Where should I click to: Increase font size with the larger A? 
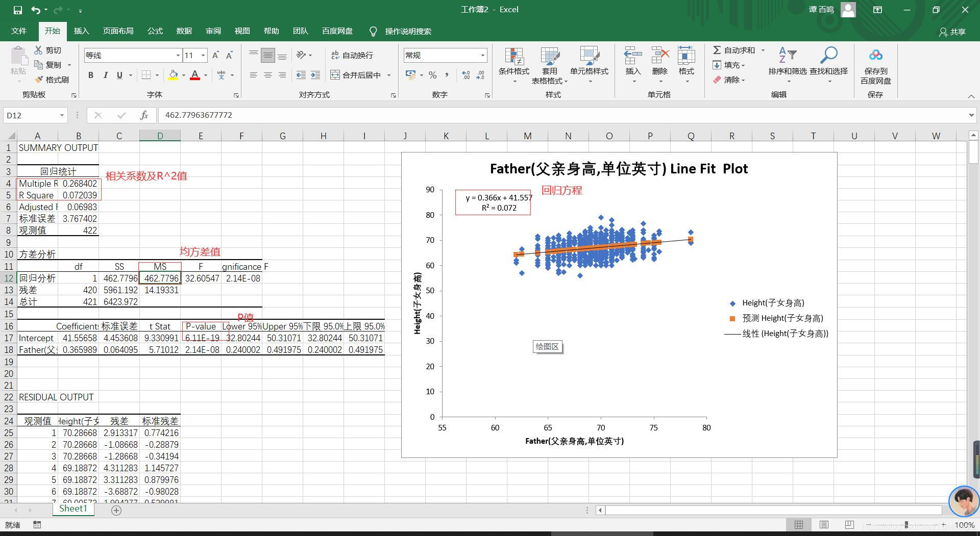click(x=215, y=55)
